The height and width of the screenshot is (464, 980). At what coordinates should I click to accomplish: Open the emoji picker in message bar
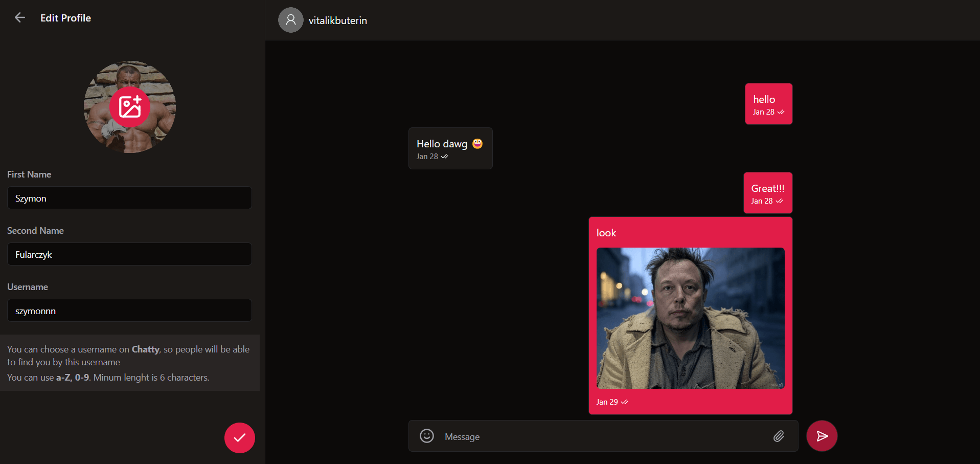[427, 436]
